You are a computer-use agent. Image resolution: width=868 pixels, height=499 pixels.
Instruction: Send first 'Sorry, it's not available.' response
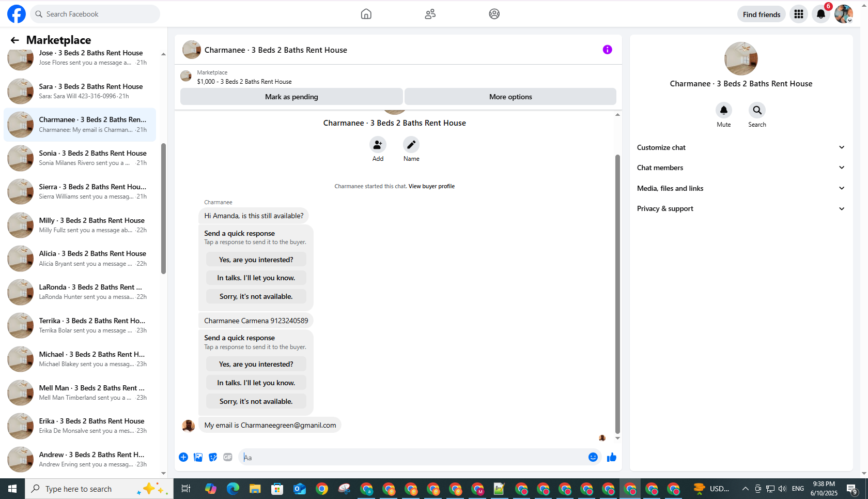pyautogui.click(x=256, y=296)
